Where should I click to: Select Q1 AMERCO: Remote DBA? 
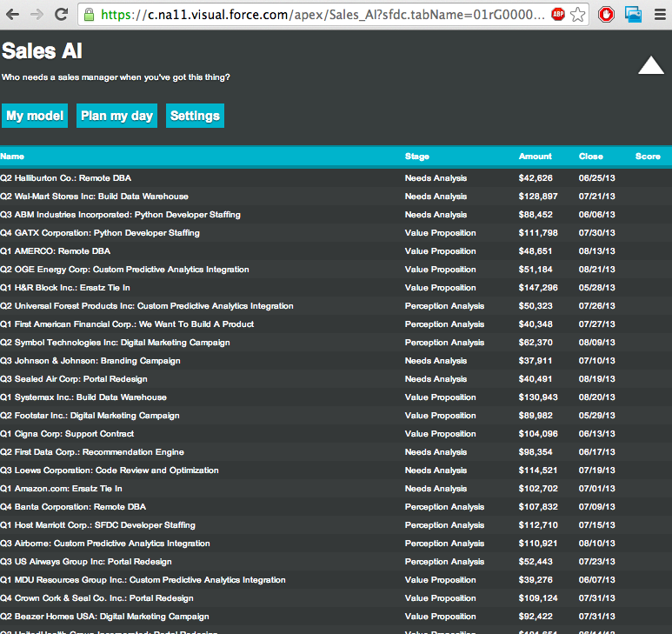pos(56,251)
